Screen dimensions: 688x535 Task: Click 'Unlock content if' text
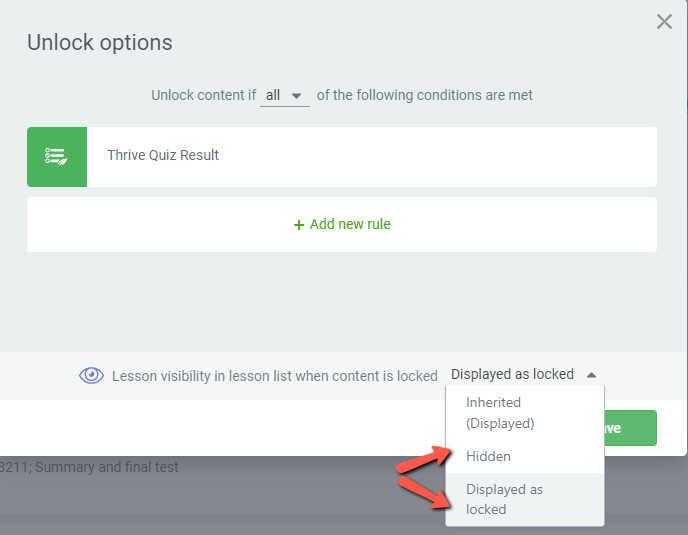(204, 95)
